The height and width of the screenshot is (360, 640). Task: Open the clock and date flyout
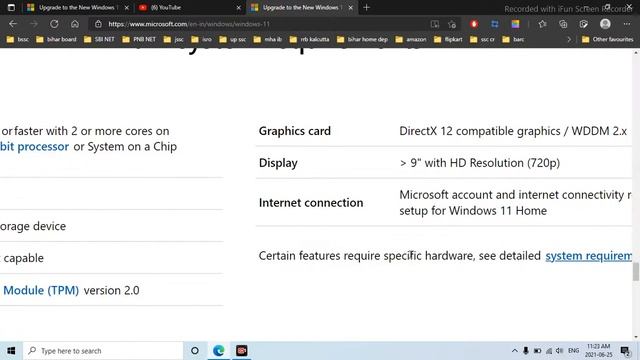click(x=599, y=351)
